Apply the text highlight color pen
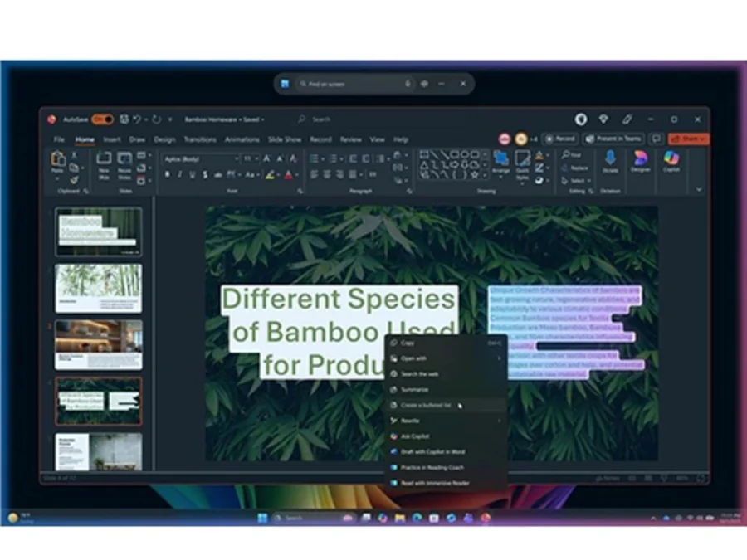The width and height of the screenshot is (747, 560). 270,175
